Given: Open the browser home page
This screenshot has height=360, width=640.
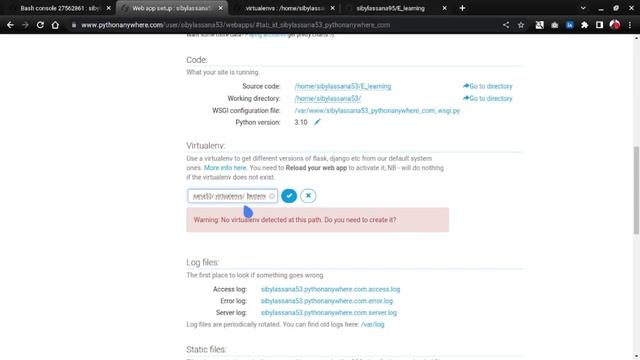Looking at the screenshot, I should tap(55, 25).
